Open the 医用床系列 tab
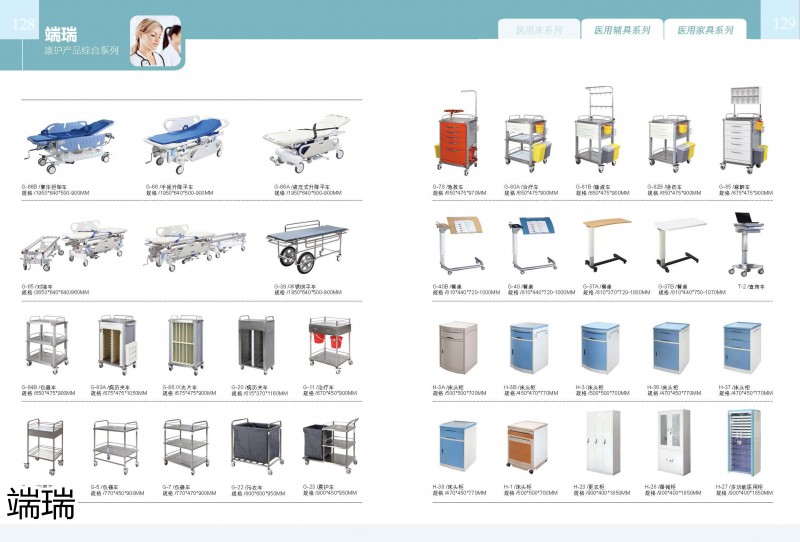Image resolution: width=800 pixels, height=542 pixels. click(x=538, y=30)
